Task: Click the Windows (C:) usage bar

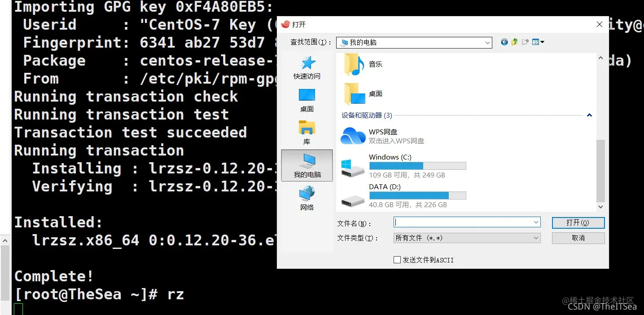Action: pos(417,166)
